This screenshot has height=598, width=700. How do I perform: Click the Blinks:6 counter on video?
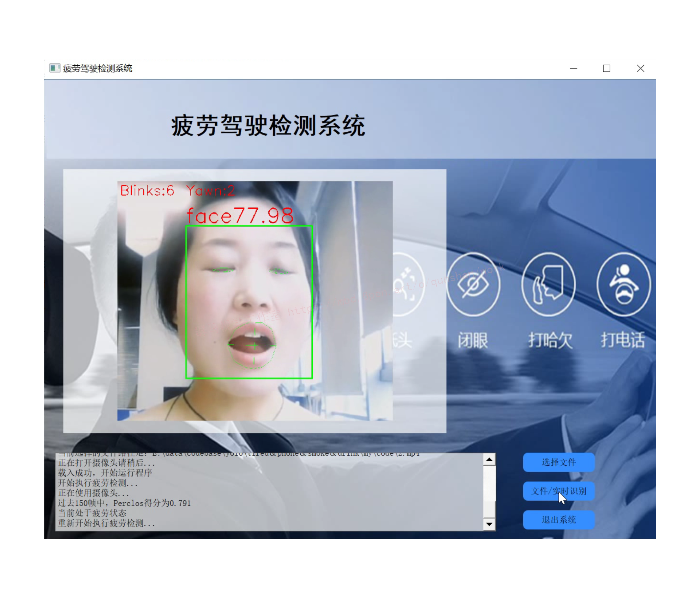(x=147, y=191)
